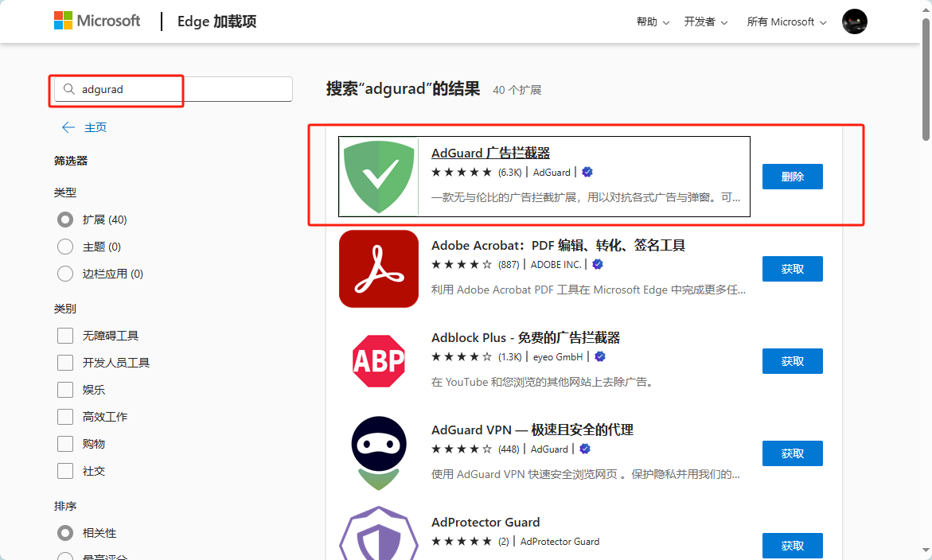The width and height of the screenshot is (932, 560).
Task: Remove AdGuard with 删除 button
Action: (792, 177)
